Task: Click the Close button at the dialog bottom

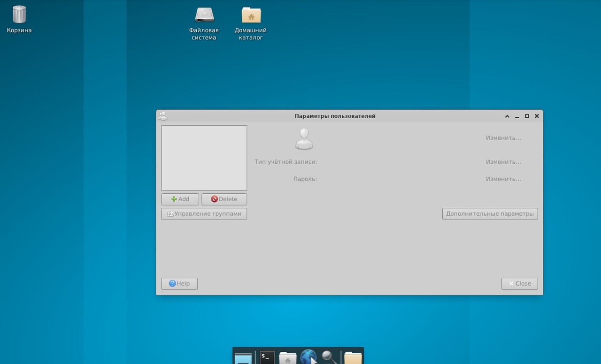Action: coord(519,284)
